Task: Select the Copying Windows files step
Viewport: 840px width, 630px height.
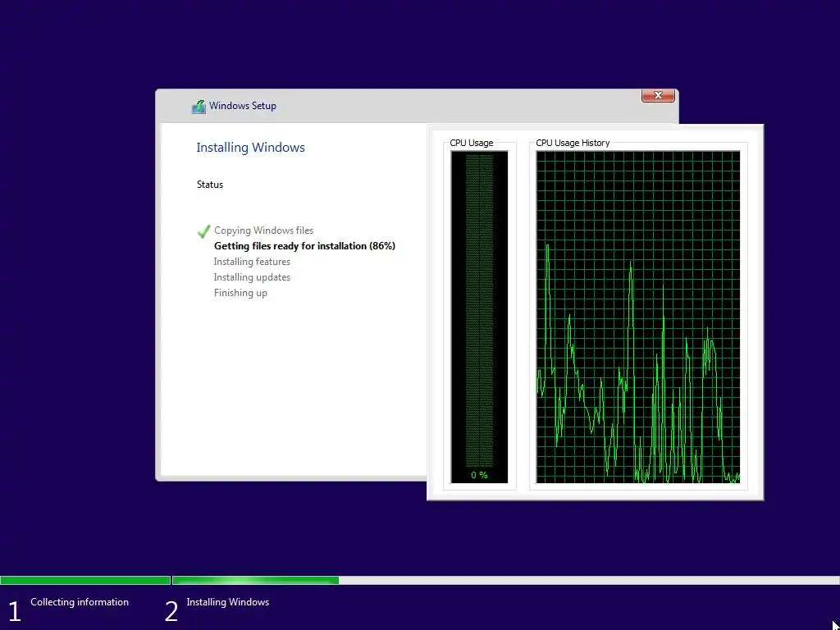Action: 263,231
